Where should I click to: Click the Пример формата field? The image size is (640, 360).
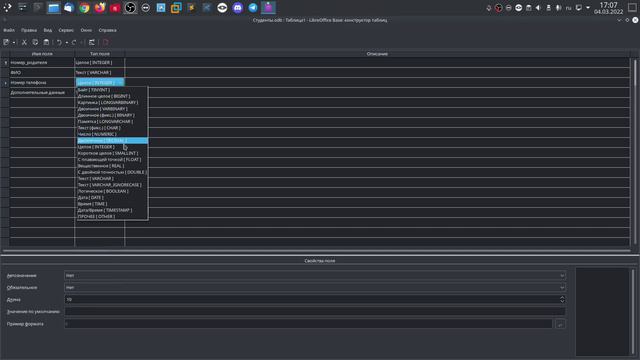pyautogui.click(x=308, y=324)
